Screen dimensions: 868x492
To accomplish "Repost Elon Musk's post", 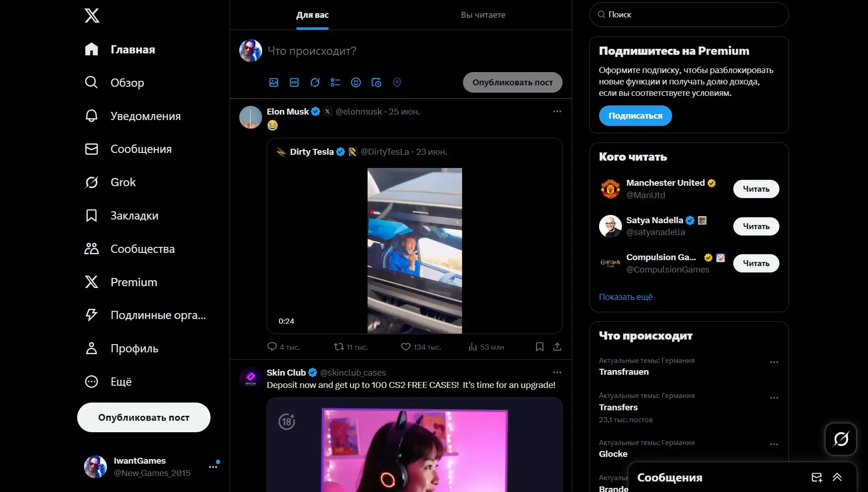I will pyautogui.click(x=351, y=347).
